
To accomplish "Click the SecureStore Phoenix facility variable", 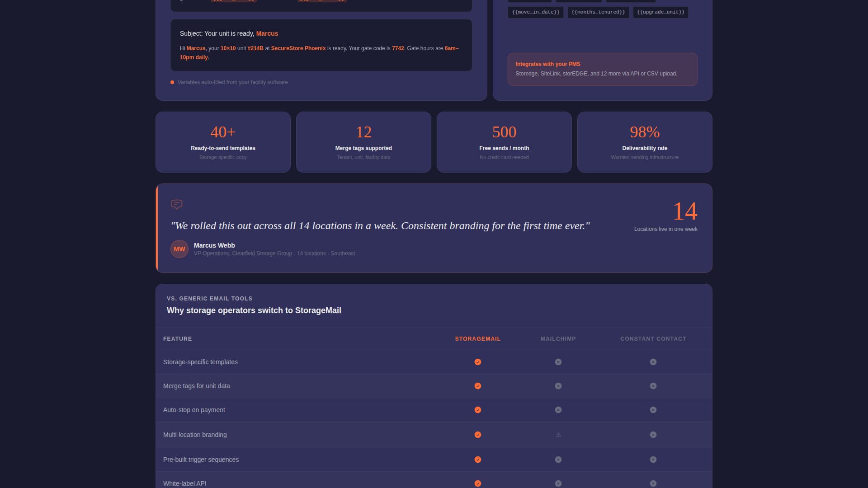I will [x=298, y=48].
